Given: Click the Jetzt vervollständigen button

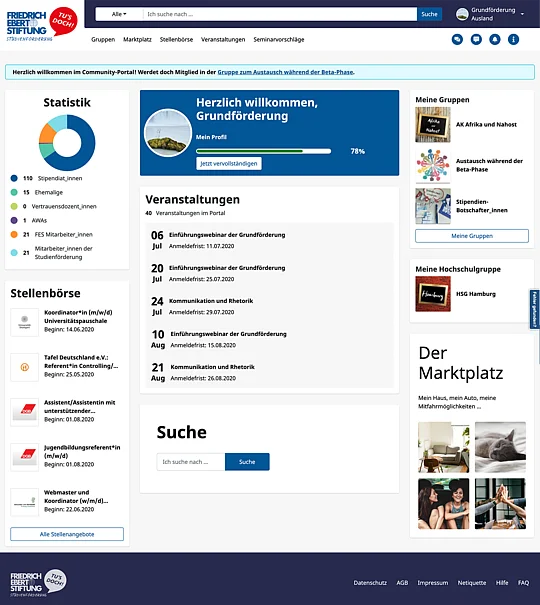Looking at the screenshot, I should [x=229, y=164].
